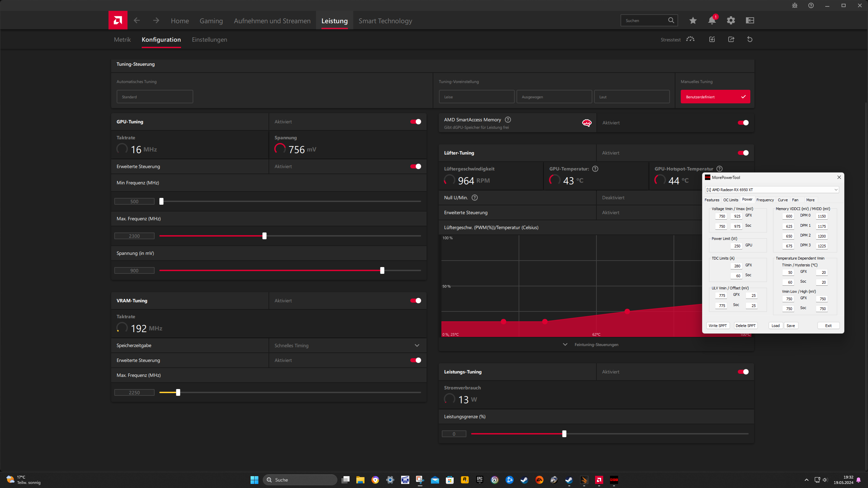
Task: Click the export profile share icon
Action: coord(731,39)
